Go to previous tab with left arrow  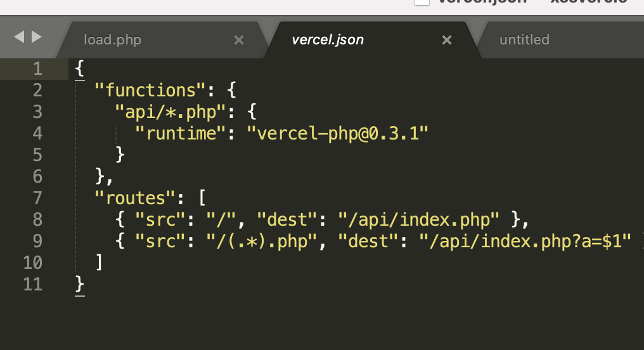tap(19, 37)
